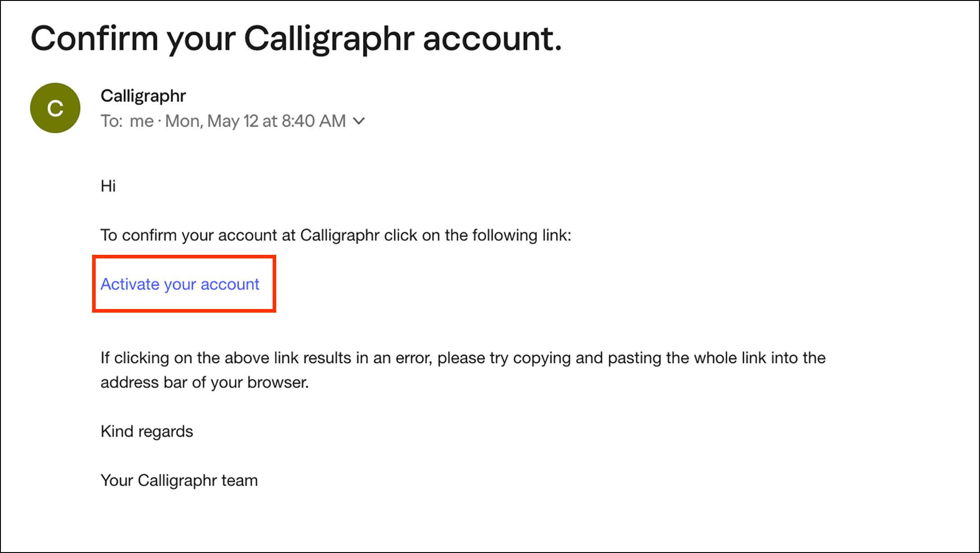980x553 pixels.
Task: Click "address bar of your browser" line
Action: click(204, 383)
